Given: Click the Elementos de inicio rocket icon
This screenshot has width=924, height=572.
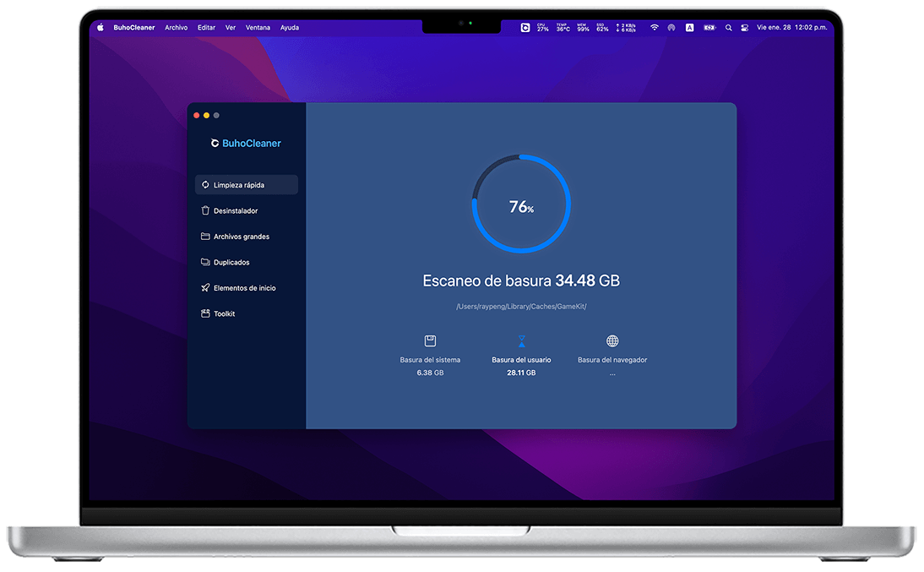Looking at the screenshot, I should (x=205, y=288).
